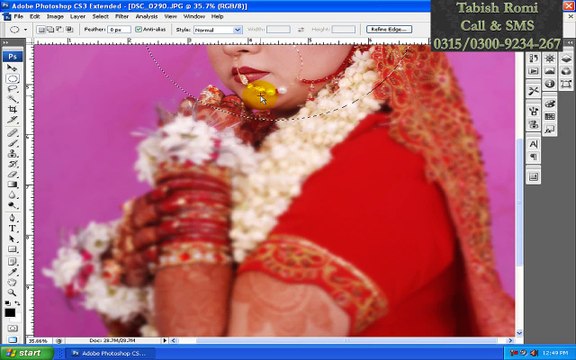Screen dimensions: 576x360
Task: Expand the toolbox collapse arrows
Action: [6, 43]
